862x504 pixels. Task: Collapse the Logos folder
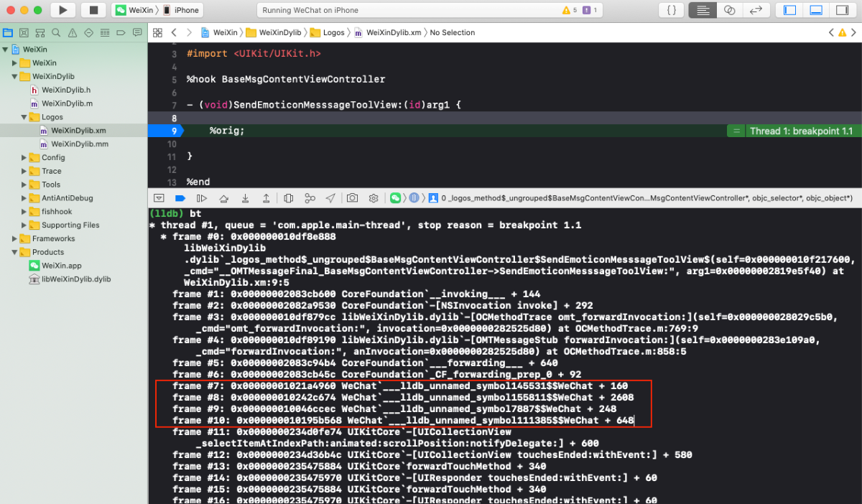pyautogui.click(x=24, y=117)
